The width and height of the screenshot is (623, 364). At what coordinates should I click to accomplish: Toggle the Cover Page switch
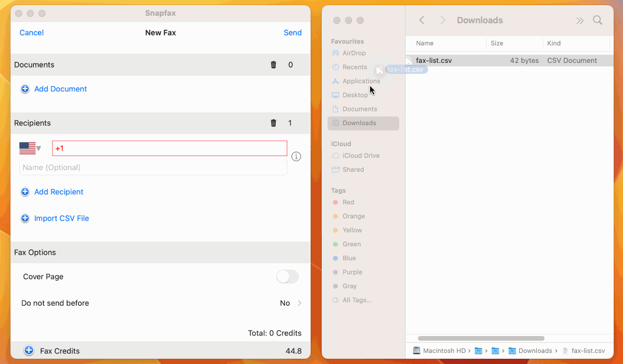288,277
